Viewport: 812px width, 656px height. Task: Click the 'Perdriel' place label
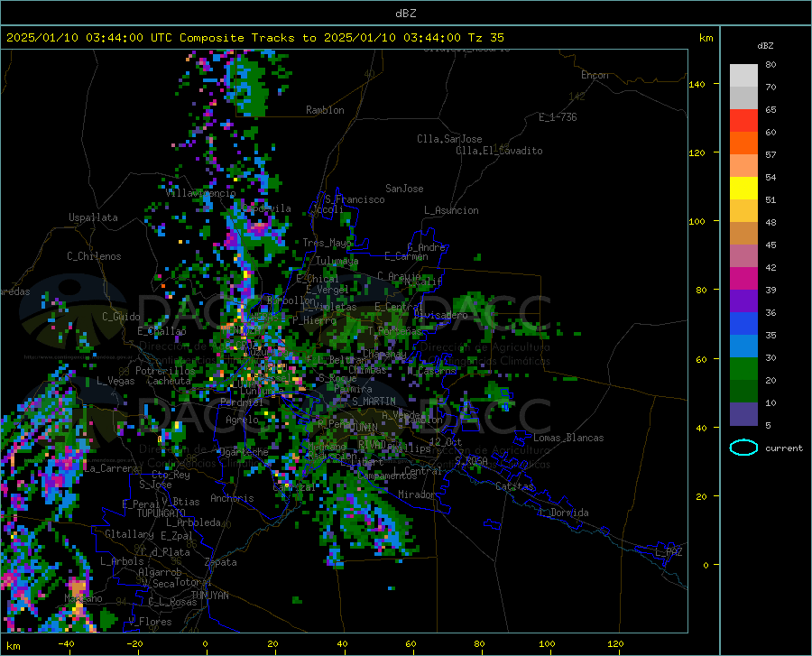click(x=242, y=402)
